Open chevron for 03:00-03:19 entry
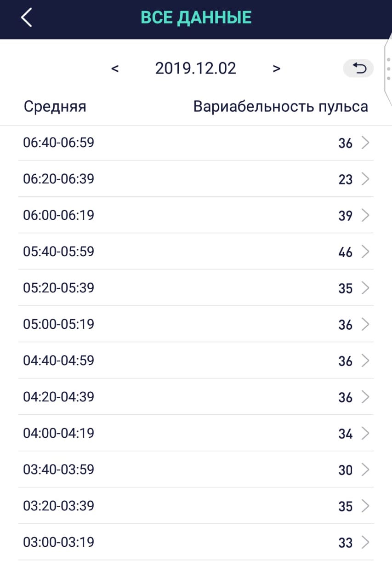The height and width of the screenshot is (561, 392). pos(365,542)
